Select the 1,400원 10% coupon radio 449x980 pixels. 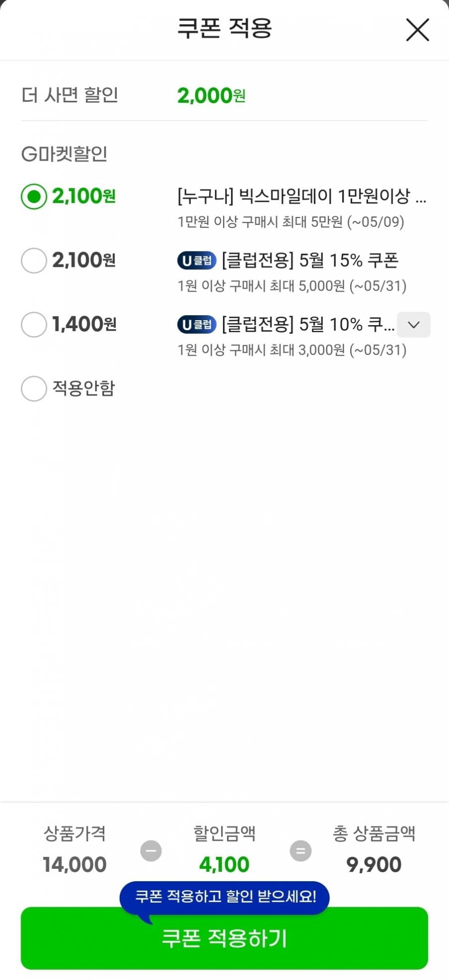coord(34,325)
